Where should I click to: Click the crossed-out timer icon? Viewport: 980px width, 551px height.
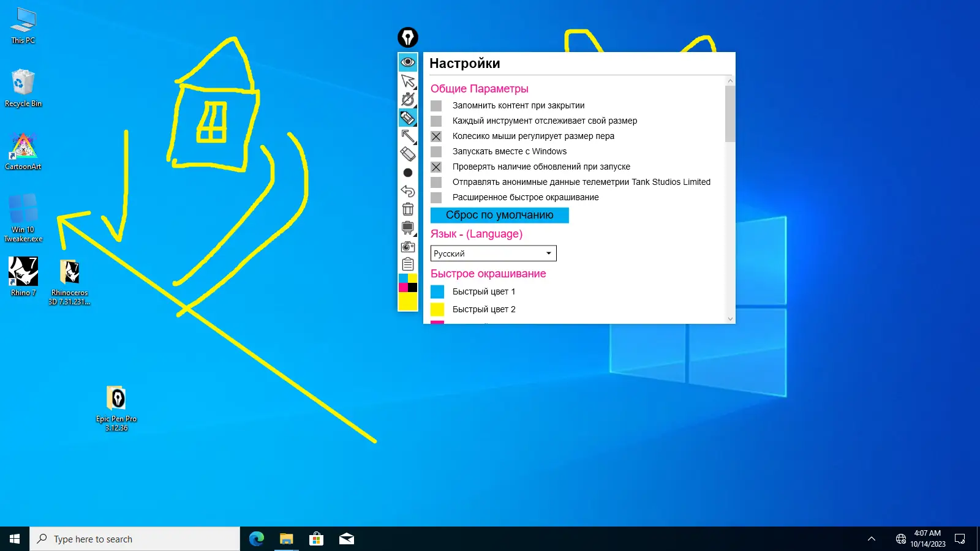pos(408,99)
